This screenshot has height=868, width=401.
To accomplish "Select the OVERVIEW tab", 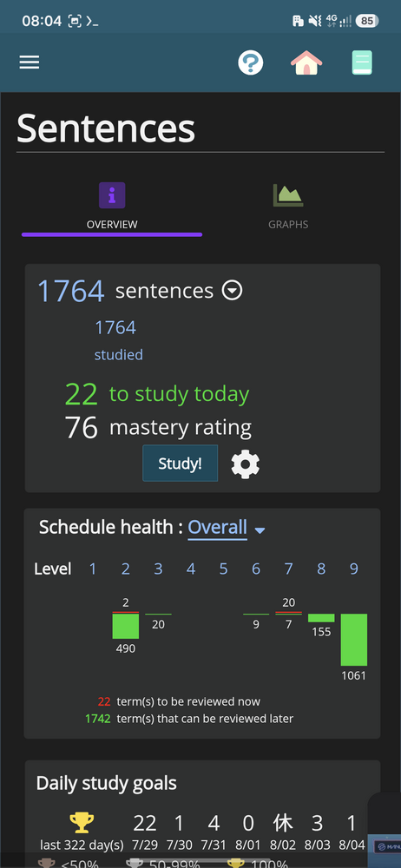I will pos(112,225).
